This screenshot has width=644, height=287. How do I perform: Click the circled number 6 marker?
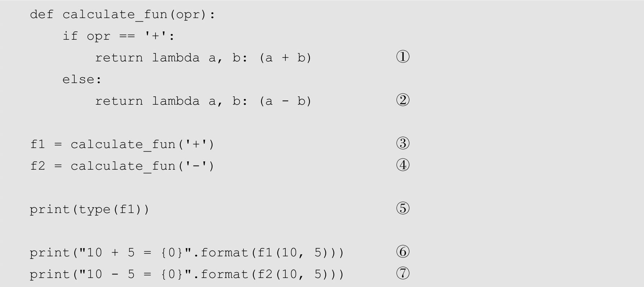coord(403,252)
